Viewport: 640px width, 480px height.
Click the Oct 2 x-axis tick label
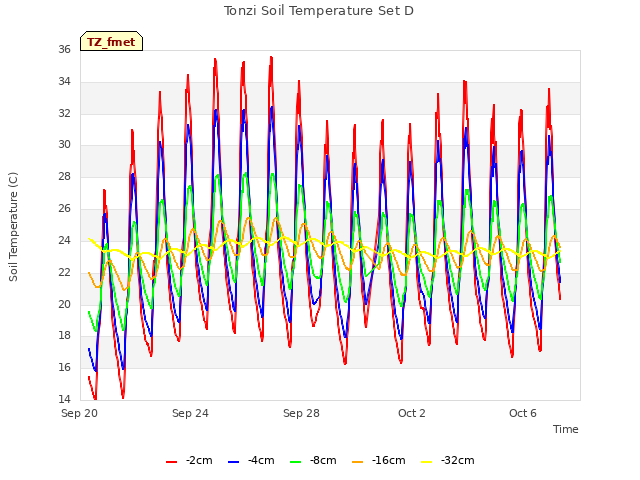click(x=412, y=413)
